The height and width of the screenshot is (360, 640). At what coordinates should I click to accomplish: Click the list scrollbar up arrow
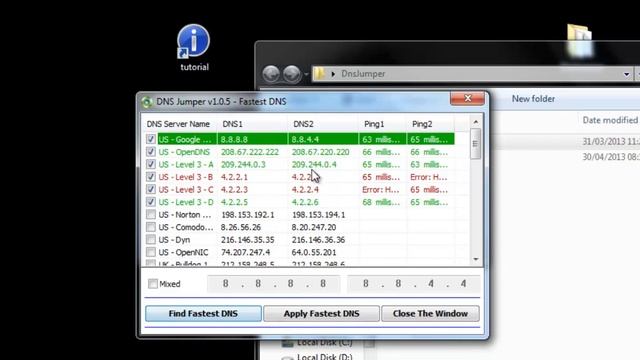476,122
